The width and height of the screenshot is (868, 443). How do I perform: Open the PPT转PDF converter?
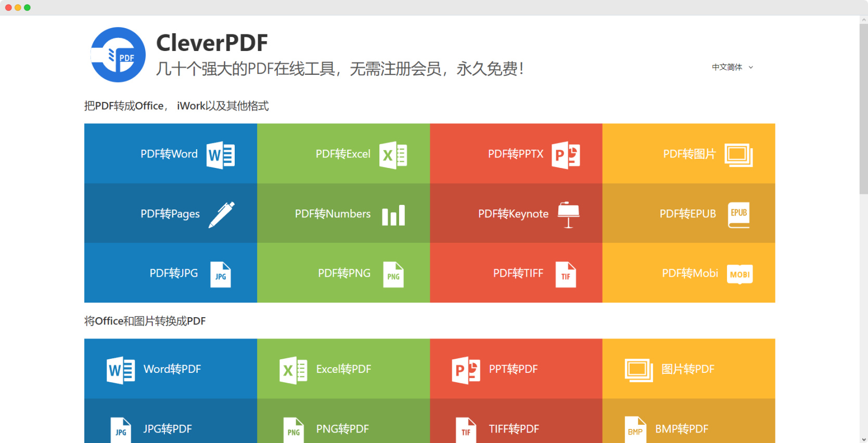[x=516, y=369]
